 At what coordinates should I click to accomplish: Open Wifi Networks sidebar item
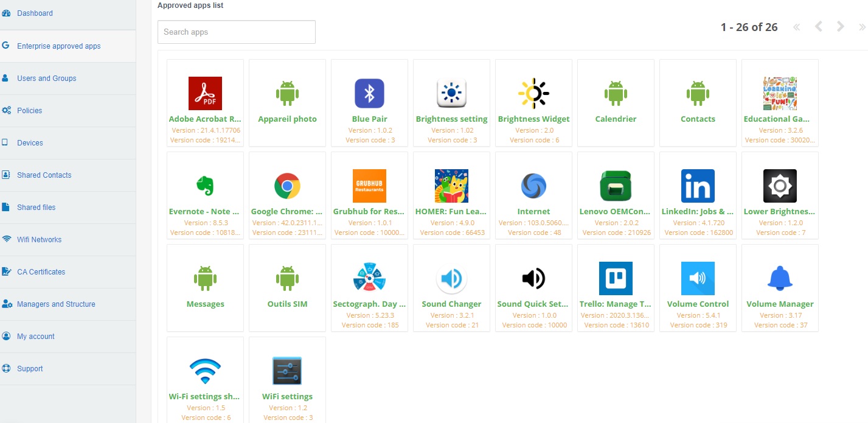coord(68,240)
